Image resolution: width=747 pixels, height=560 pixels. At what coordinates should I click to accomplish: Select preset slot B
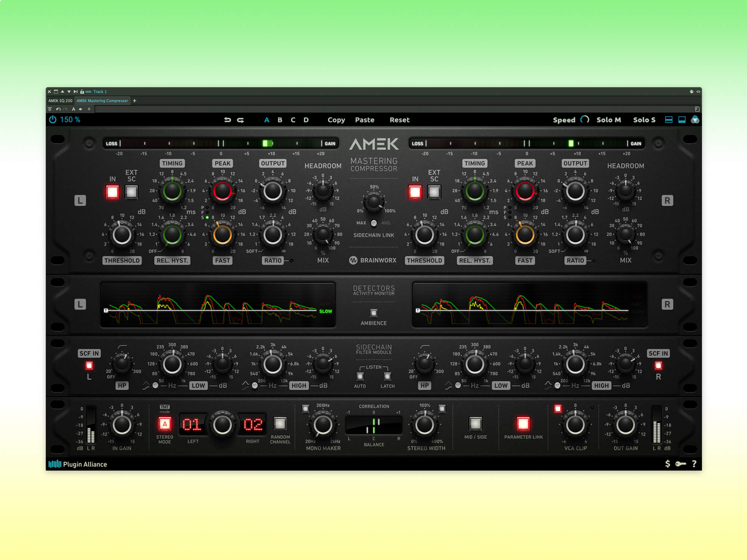pyautogui.click(x=280, y=120)
